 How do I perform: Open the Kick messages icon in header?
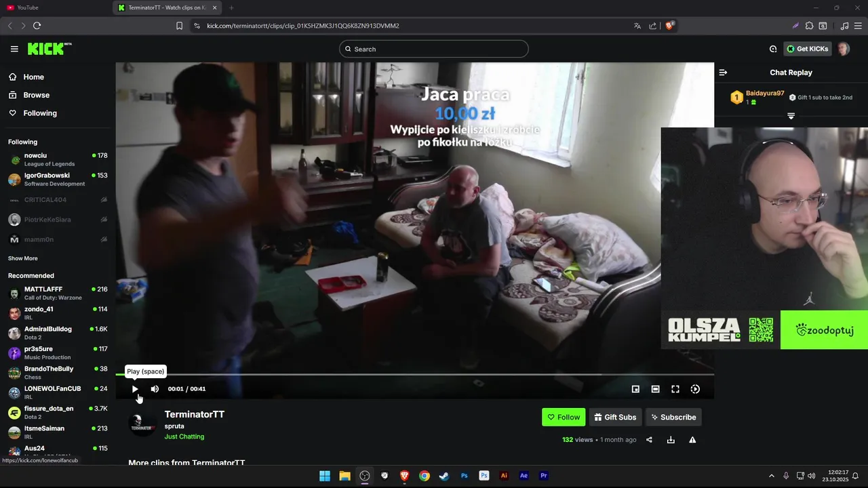773,49
